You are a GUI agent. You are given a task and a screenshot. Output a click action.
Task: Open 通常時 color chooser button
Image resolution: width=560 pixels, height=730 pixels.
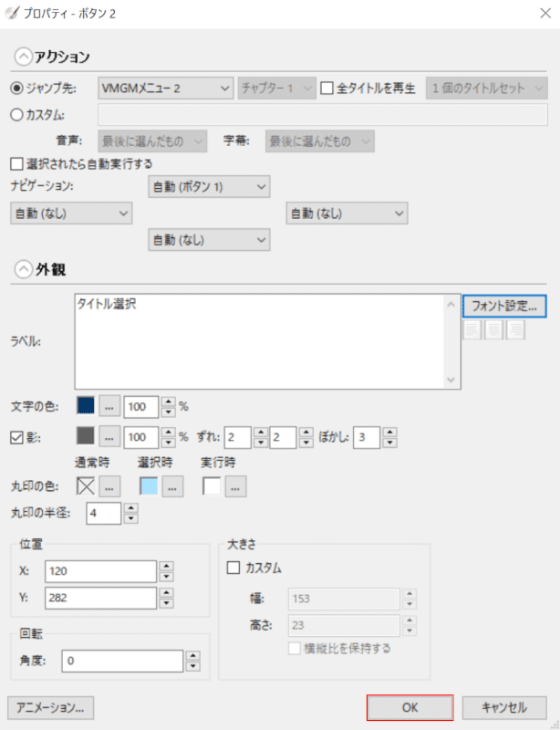click(x=109, y=487)
